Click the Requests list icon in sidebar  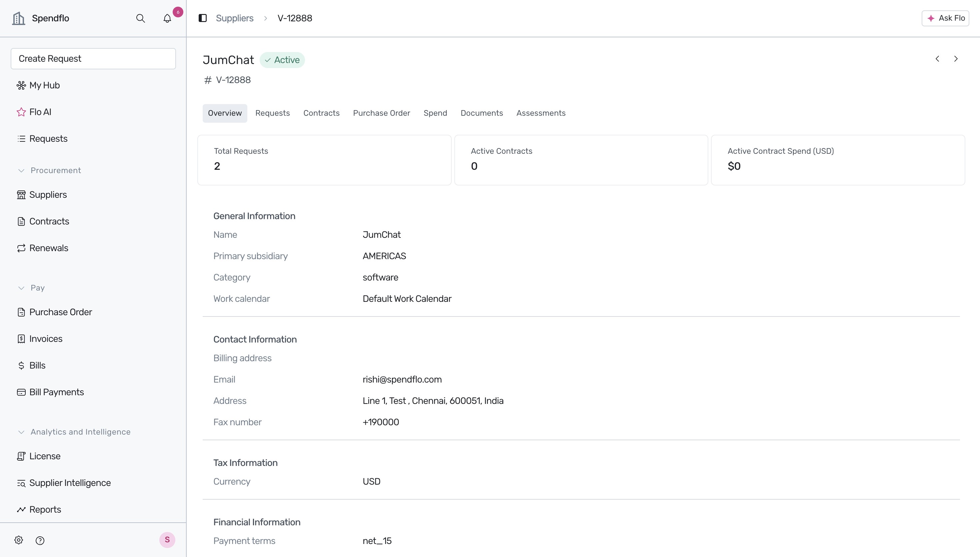21,138
